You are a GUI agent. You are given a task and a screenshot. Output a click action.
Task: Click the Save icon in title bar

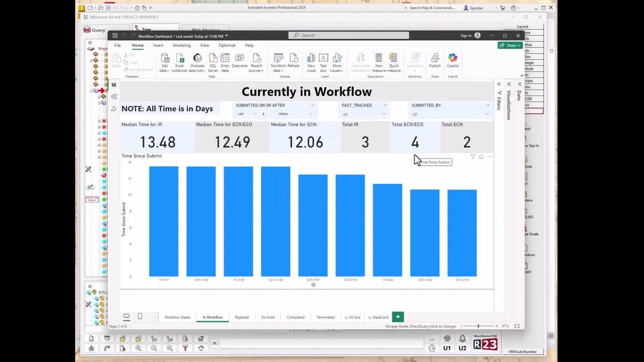[x=115, y=35]
